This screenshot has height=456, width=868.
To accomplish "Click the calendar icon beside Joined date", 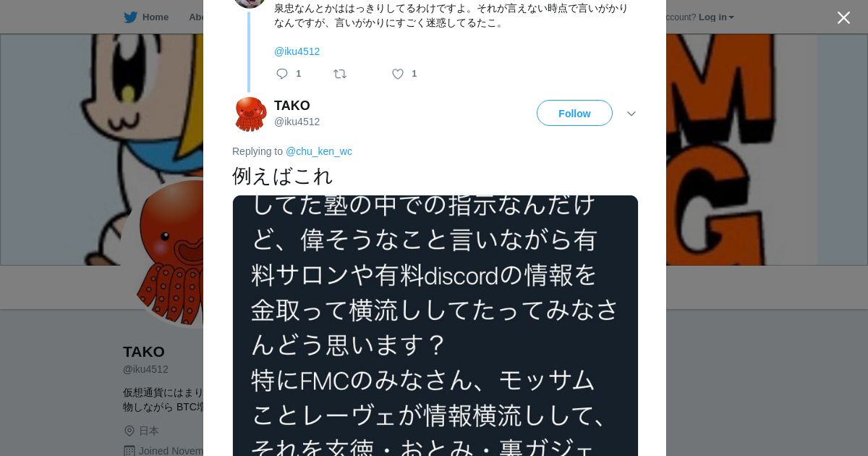I will [129, 451].
